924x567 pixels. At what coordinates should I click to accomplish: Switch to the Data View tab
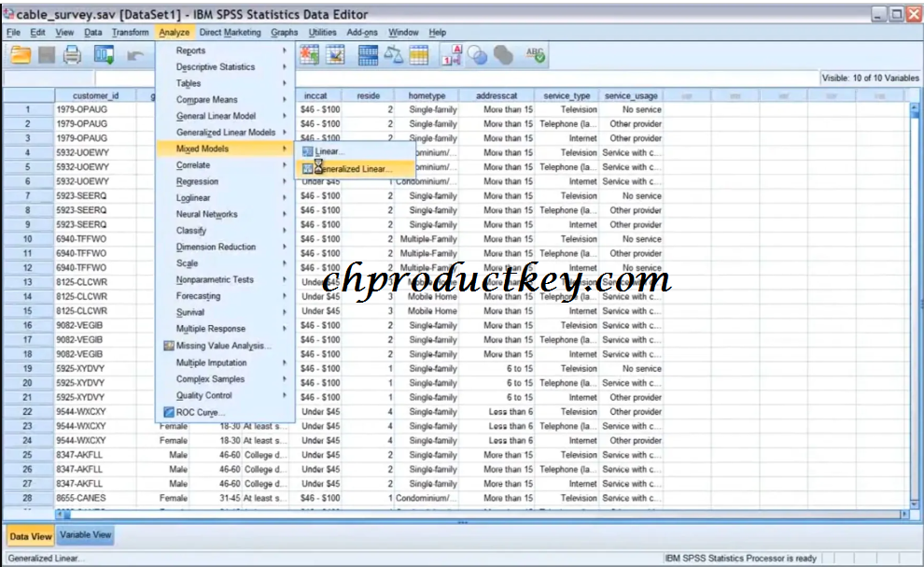pos(31,536)
